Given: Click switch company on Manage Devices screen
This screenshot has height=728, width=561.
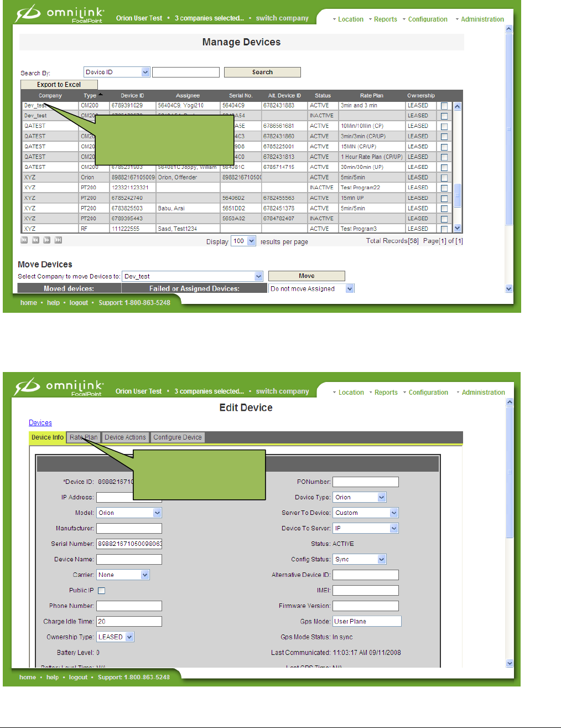Looking at the screenshot, I should 282,18.
